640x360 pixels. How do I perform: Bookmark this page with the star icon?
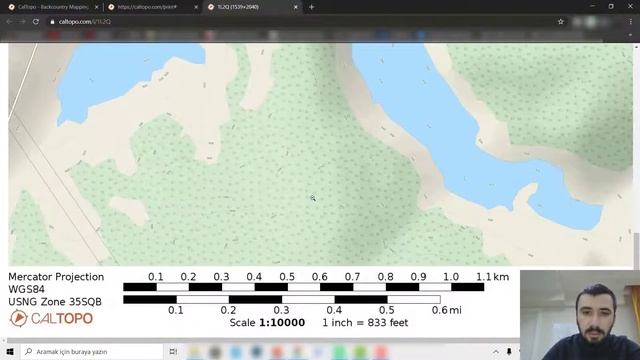[561, 22]
